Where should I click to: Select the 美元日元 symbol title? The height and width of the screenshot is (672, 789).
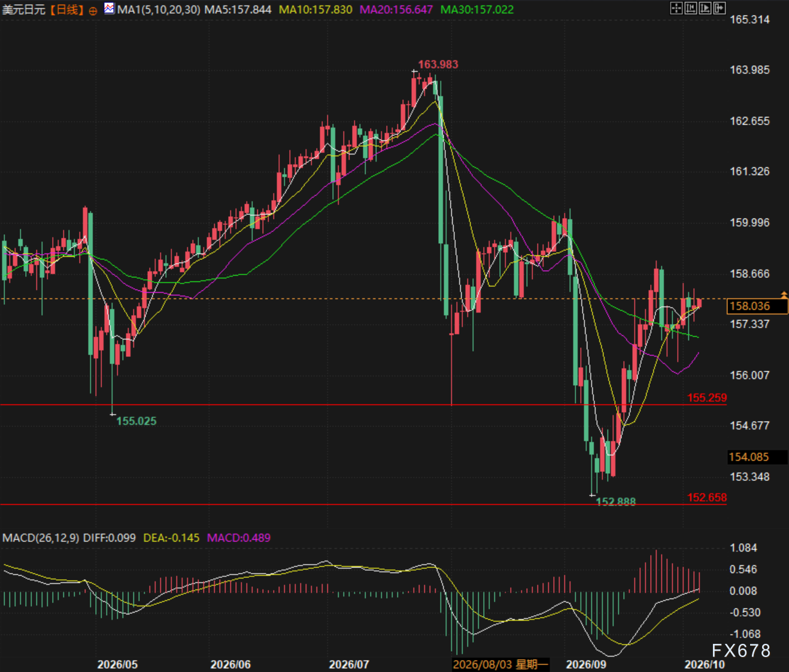coord(24,10)
